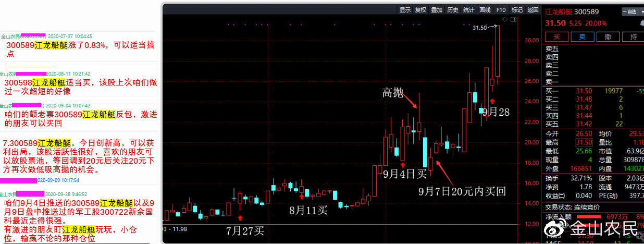Open 历史 from the chart toolbar

click(453, 9)
